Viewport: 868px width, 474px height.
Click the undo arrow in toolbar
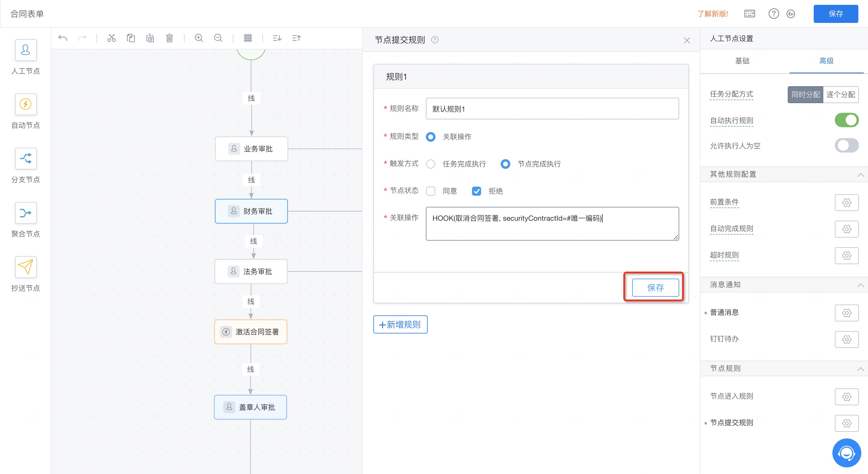(x=63, y=38)
